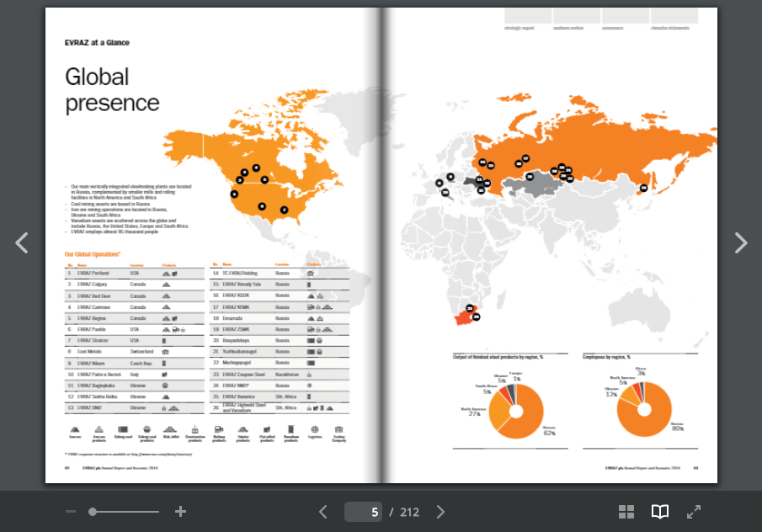Click the 'EVRAZ Camrose' table row name
The height and width of the screenshot is (532, 762).
coord(93,307)
